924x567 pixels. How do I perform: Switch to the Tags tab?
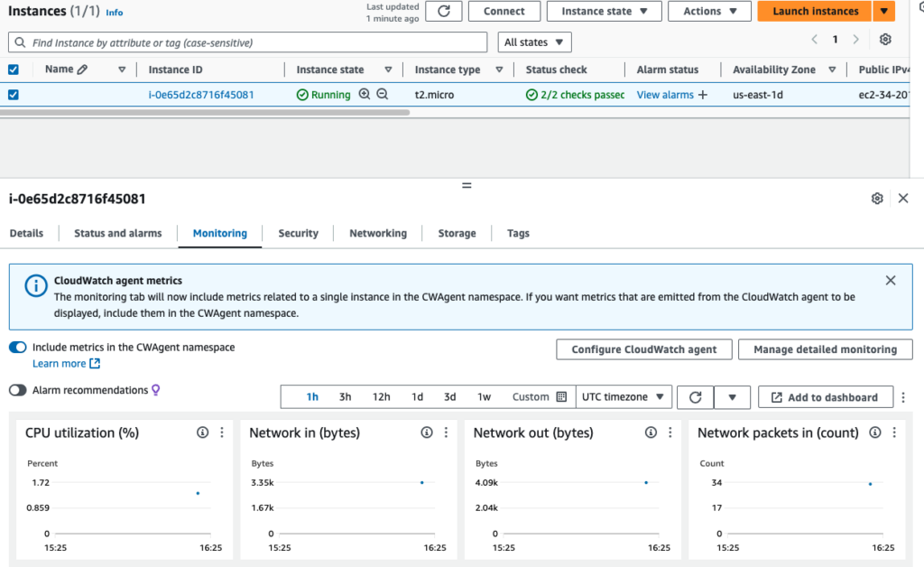519,234
